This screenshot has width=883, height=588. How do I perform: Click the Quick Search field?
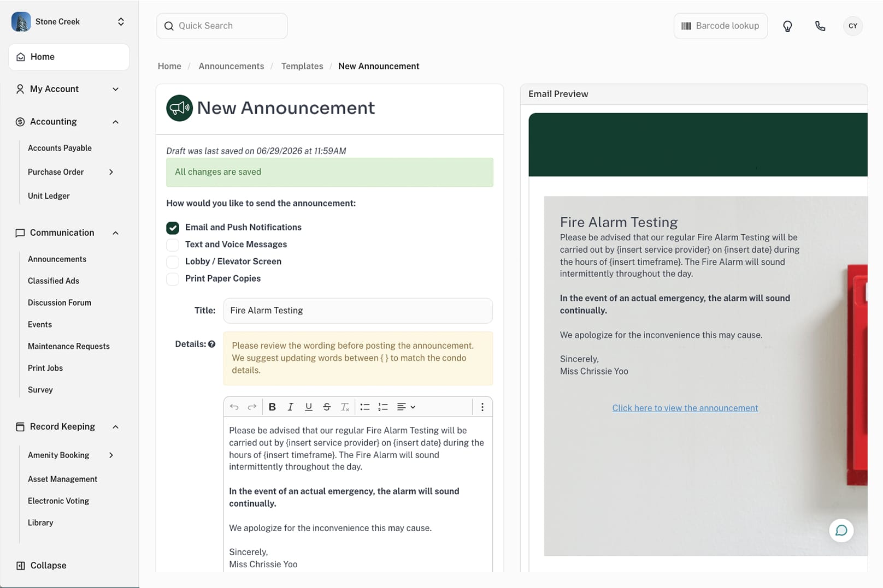pyautogui.click(x=222, y=26)
